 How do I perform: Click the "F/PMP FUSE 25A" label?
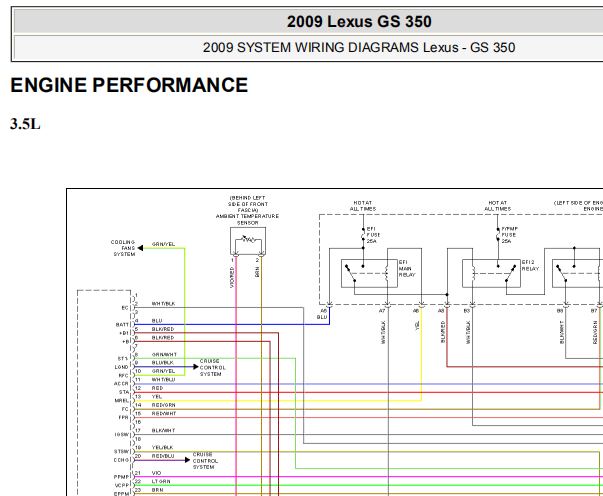(510, 235)
